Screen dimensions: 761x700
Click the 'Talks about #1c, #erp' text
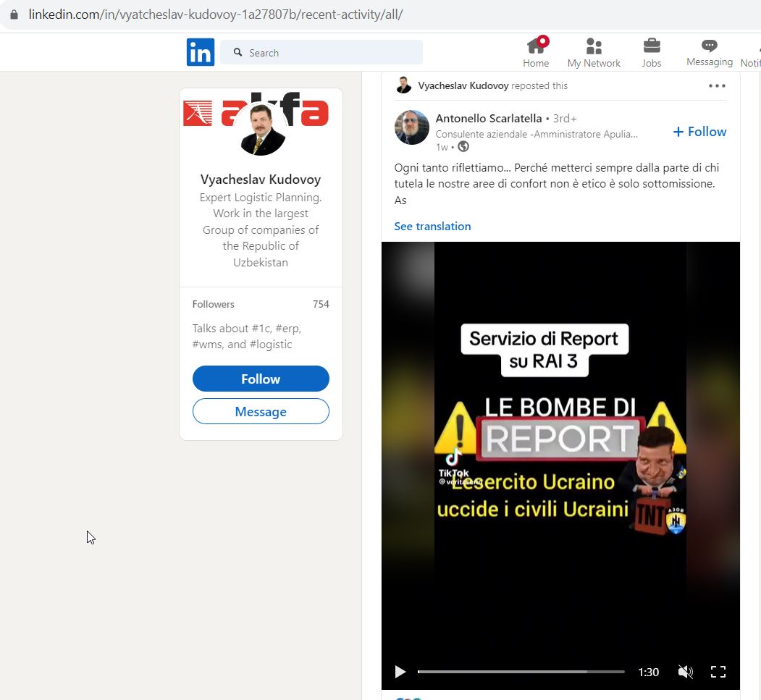(247, 336)
